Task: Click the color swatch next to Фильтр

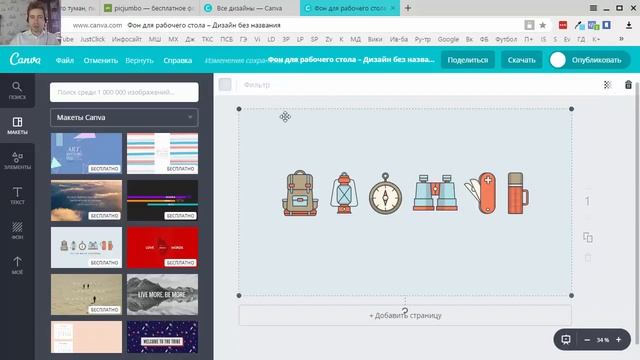Action: [225, 84]
